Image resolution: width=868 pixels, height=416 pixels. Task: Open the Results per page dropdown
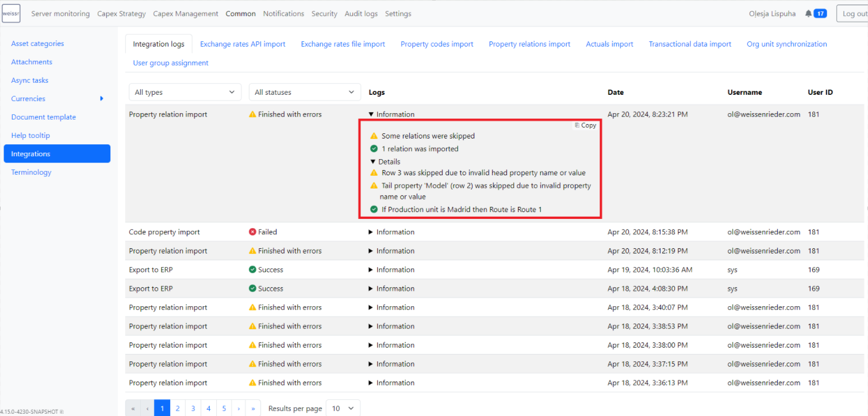coord(343,409)
